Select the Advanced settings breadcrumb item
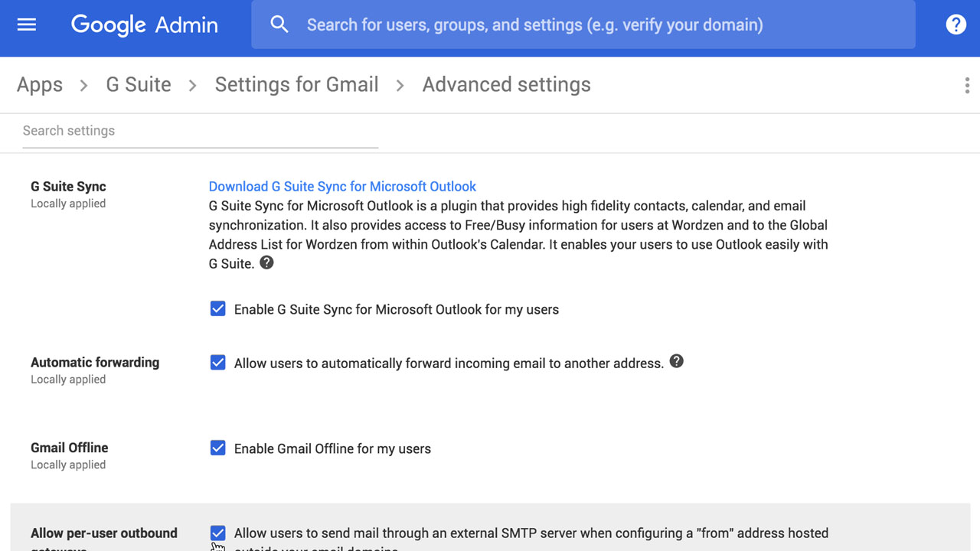Screen dimensions: 980x551 tap(505, 84)
